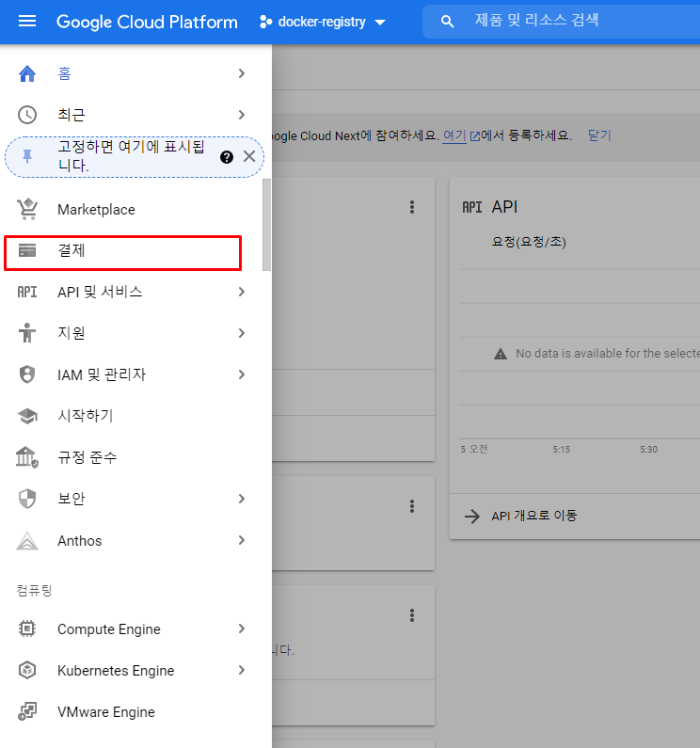Expand the Anthos submenu chevron
Viewport: 700px width, 748px height.
242,540
